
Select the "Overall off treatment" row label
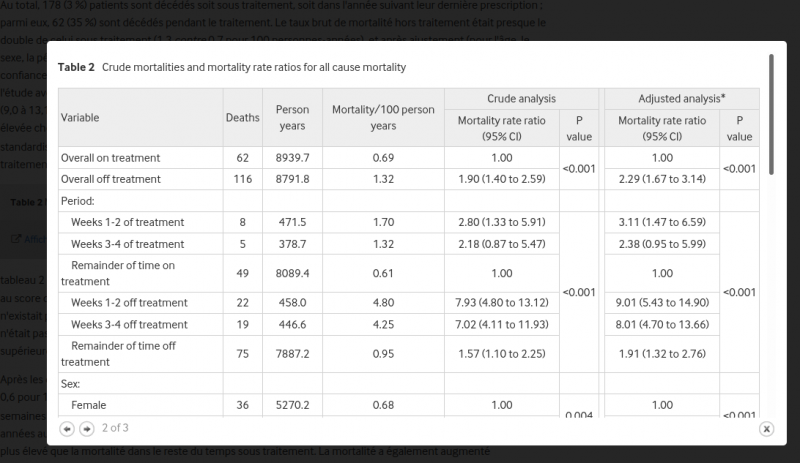[x=110, y=179]
